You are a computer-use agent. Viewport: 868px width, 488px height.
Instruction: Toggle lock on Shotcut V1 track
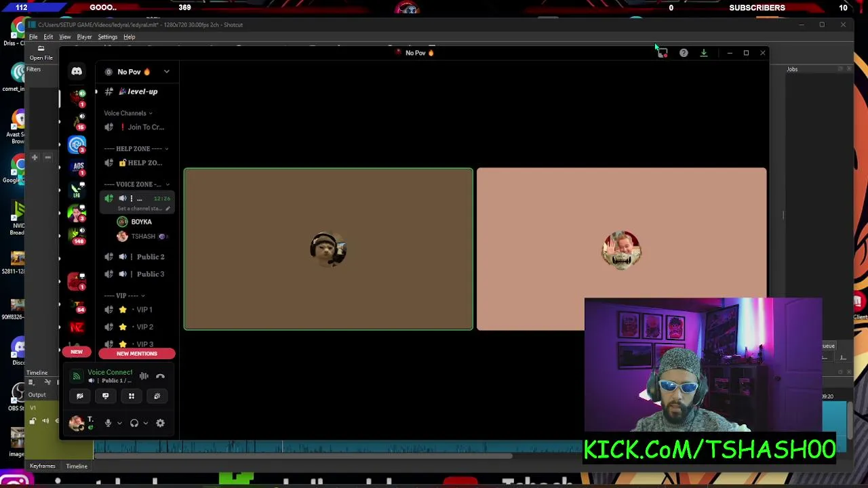pos(33,421)
